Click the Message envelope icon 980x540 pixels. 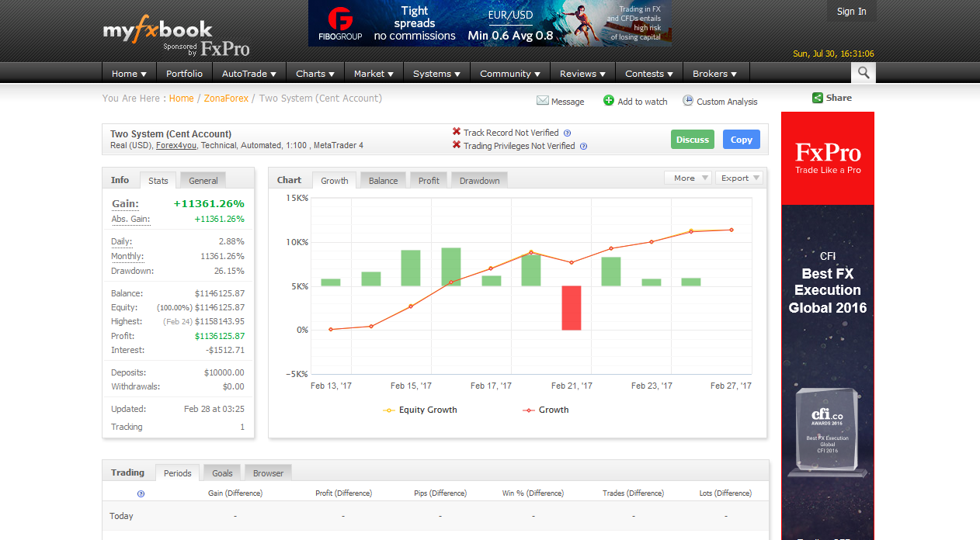click(543, 101)
